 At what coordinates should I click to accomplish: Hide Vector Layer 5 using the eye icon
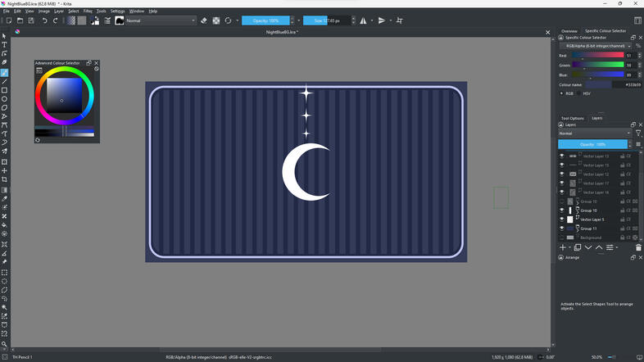click(x=562, y=219)
